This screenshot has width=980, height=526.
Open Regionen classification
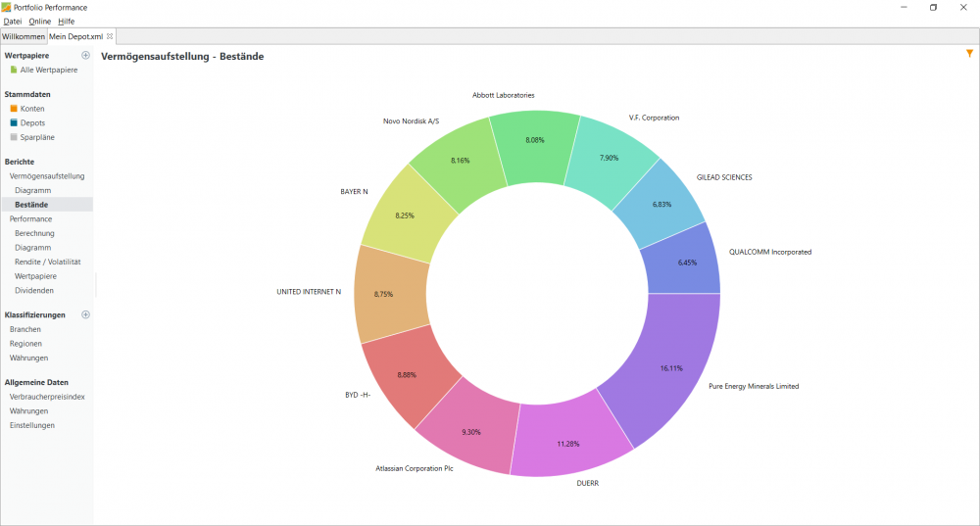pyautogui.click(x=25, y=344)
